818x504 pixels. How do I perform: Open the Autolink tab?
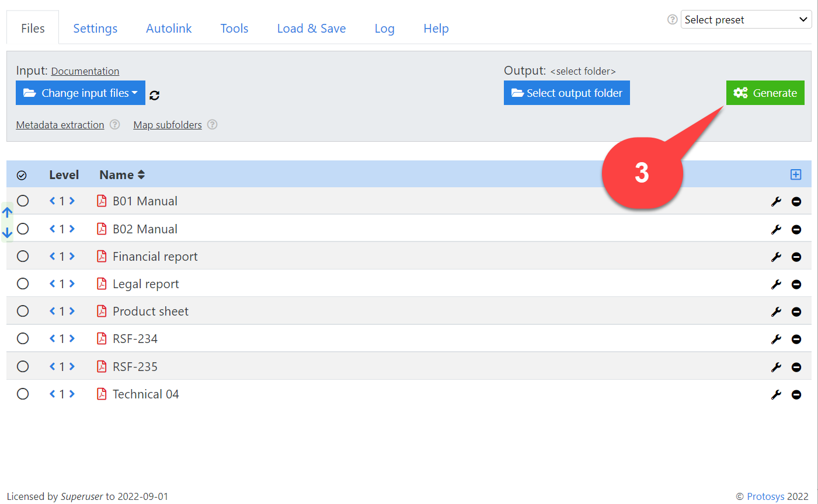pos(169,29)
